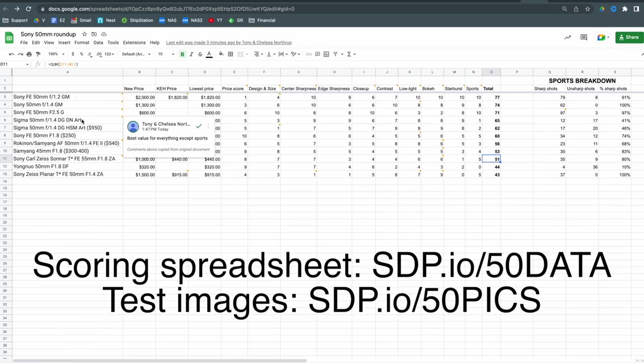Open the Insert menu
Viewport: 644px width, 363px height.
tap(64, 42)
